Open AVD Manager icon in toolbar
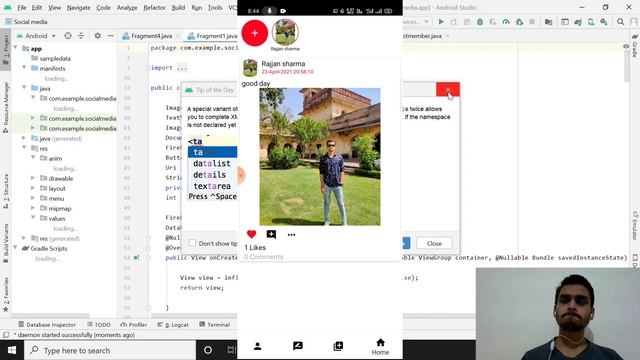This screenshot has width=640, height=360. [x=591, y=22]
